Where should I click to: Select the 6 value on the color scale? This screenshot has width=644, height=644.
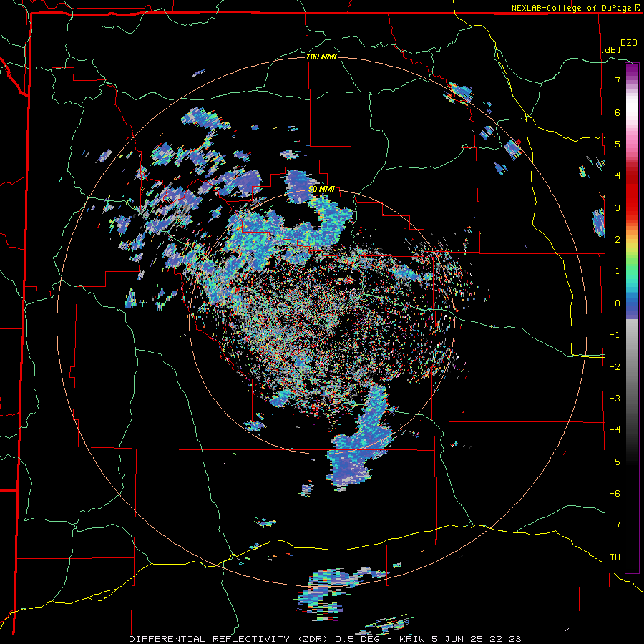tap(618, 112)
